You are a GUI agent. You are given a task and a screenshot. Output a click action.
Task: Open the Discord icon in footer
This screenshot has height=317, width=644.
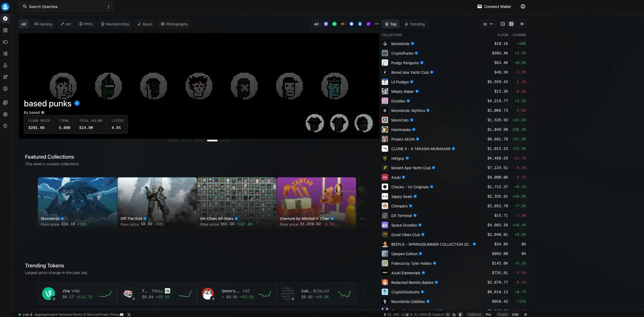122,314
